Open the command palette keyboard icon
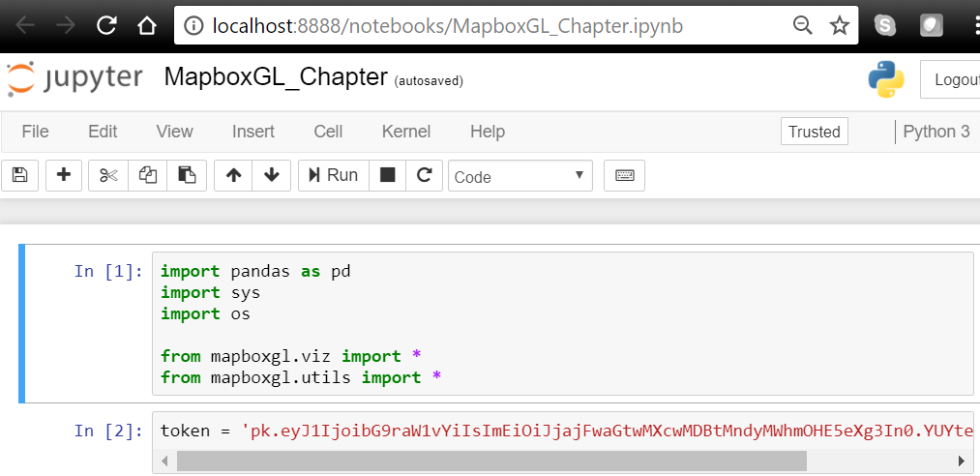The height and width of the screenshot is (476, 980). pos(624,175)
